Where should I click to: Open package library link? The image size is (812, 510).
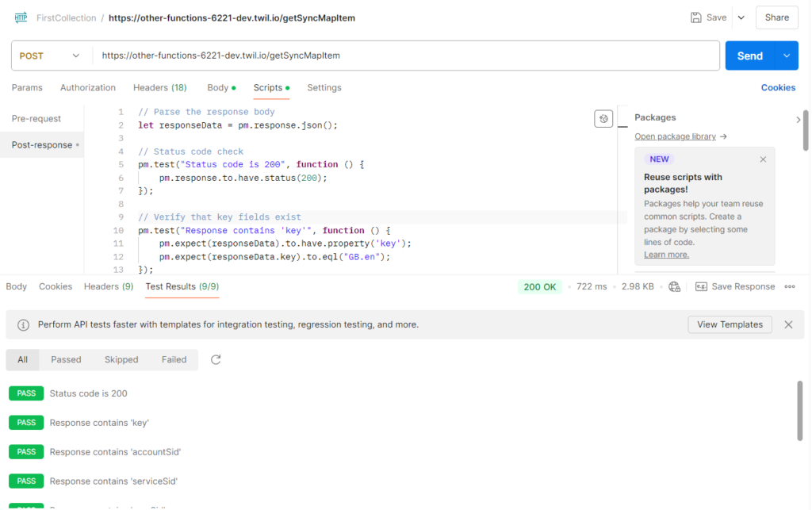[x=675, y=136]
